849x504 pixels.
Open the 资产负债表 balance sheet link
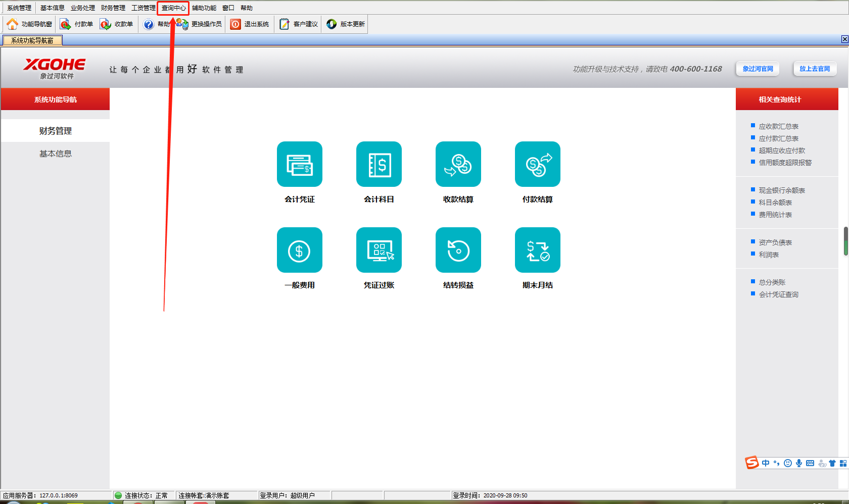[775, 242]
